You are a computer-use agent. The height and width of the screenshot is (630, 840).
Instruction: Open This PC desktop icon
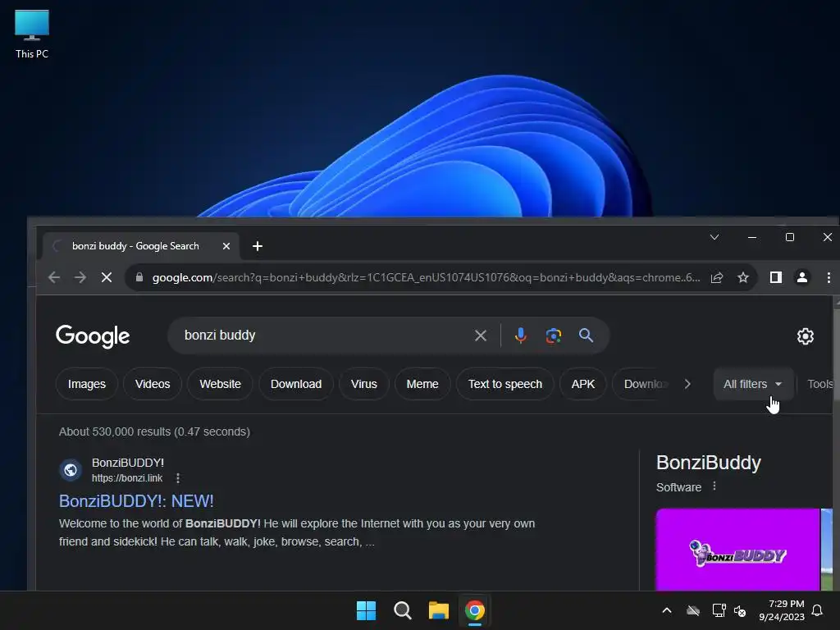pyautogui.click(x=32, y=34)
